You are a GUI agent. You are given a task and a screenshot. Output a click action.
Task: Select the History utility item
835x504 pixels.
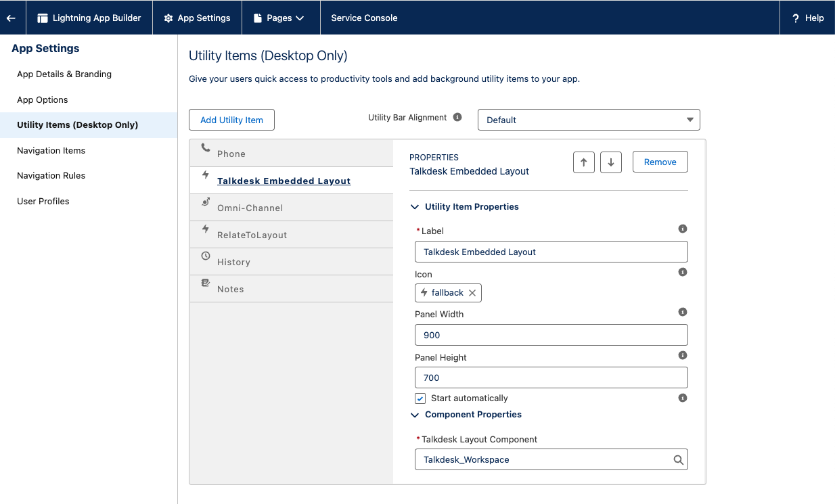tap(292, 262)
